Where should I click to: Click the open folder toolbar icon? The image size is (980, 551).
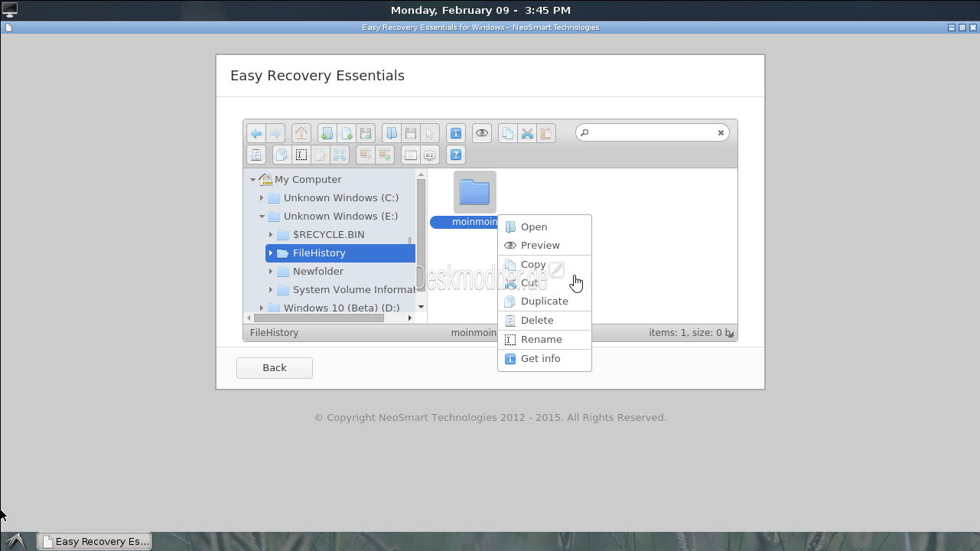coord(392,133)
